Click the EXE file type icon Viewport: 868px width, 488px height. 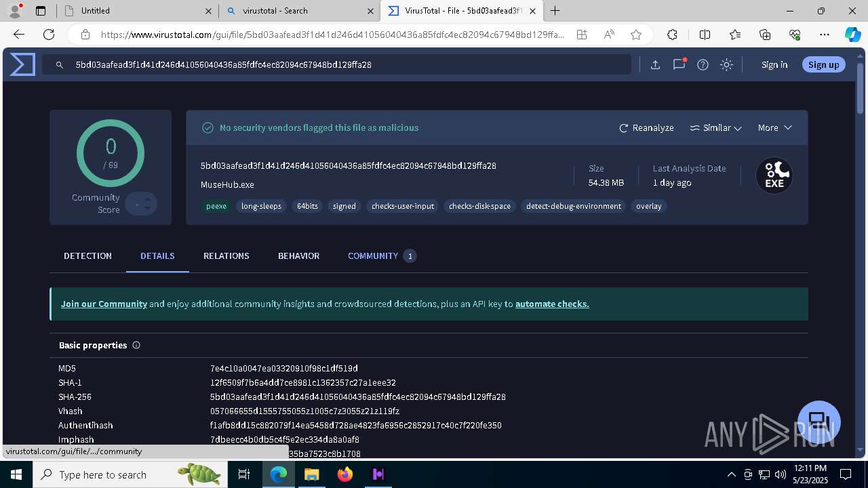[x=774, y=176]
